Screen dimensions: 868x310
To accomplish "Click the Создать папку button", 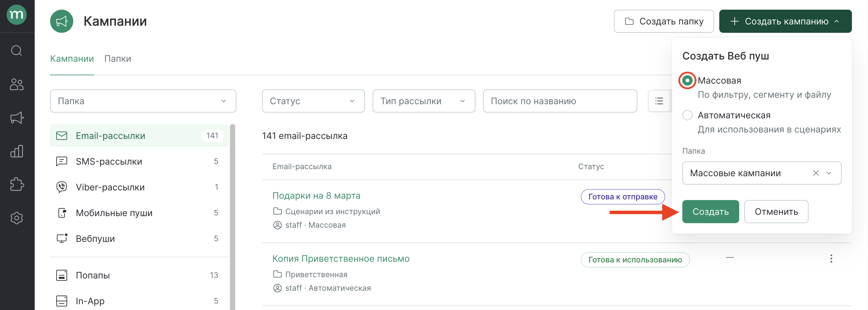I will point(663,21).
